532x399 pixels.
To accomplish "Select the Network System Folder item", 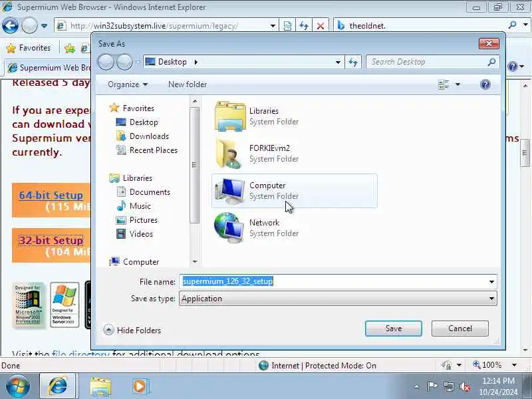I will point(294,228).
